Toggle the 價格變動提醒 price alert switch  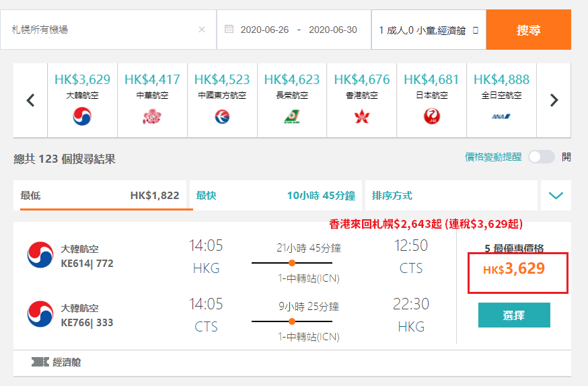(541, 157)
